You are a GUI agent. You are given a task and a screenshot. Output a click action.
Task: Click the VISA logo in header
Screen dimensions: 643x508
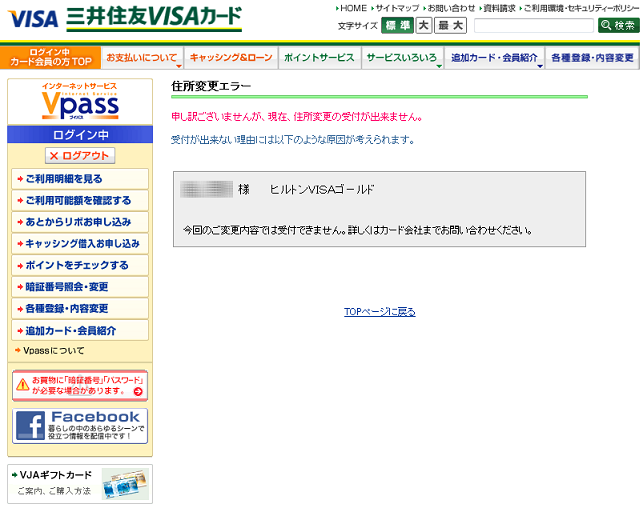pos(33,19)
